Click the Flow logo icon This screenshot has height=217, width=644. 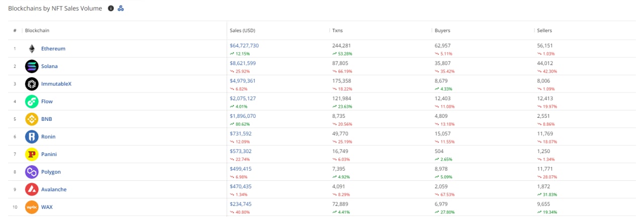tap(32, 102)
